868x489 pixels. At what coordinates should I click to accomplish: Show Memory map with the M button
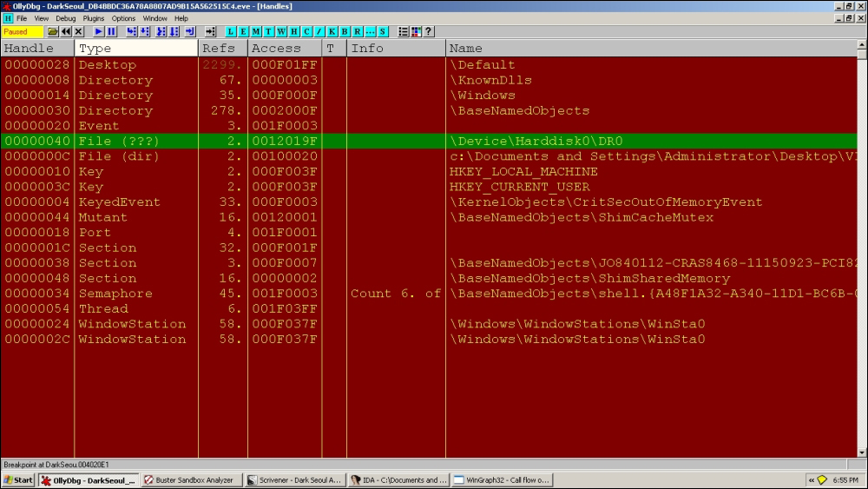(x=256, y=31)
